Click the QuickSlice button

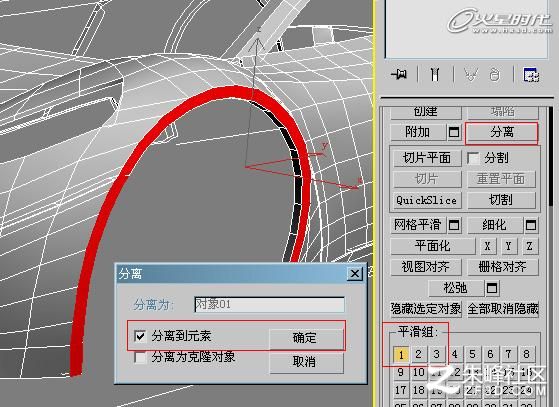pyautogui.click(x=426, y=200)
